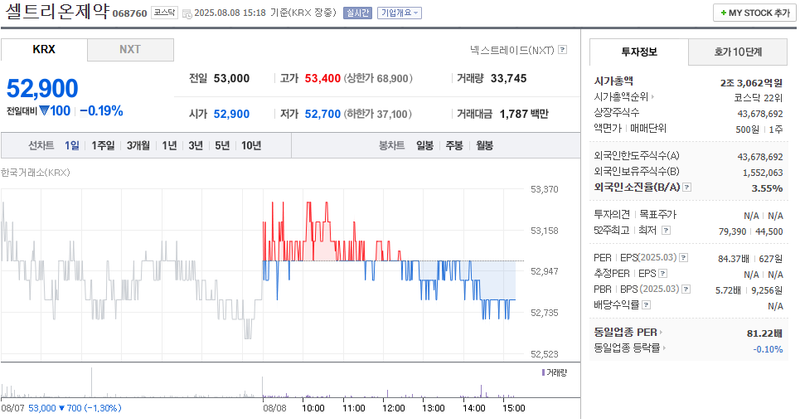Click the 실시간 badge
Screen dimensions: 800x419
coord(358,13)
